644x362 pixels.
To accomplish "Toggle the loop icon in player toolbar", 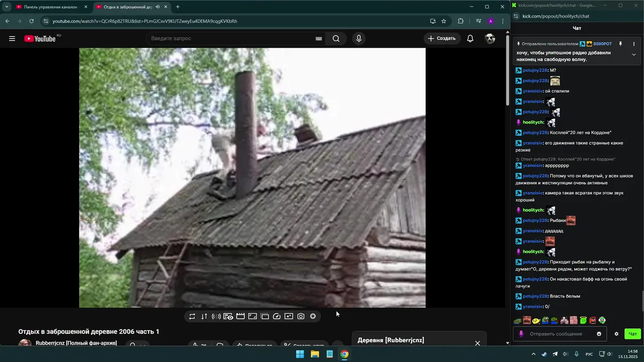I will [x=192, y=316].
